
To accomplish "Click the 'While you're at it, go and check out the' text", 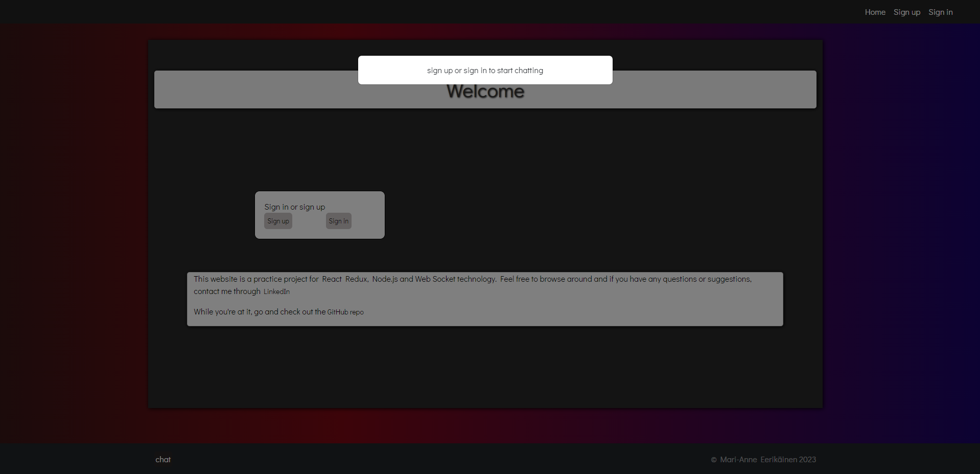I will coord(260,312).
